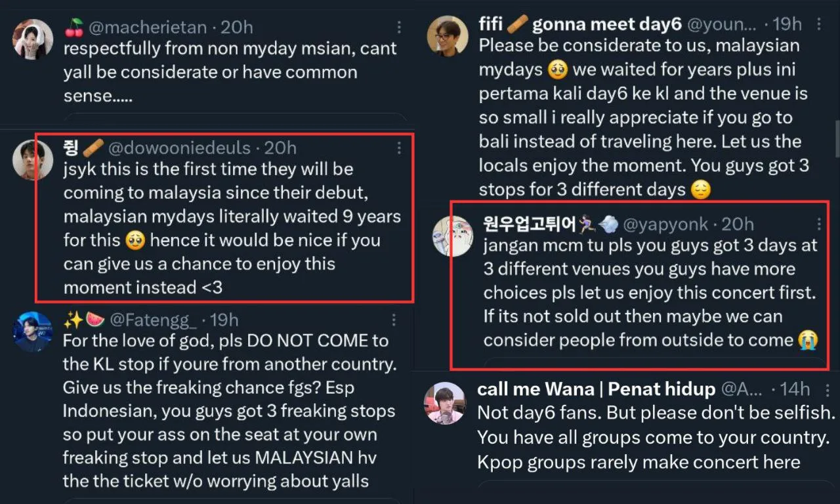View @macherietan's profile picture

[32, 39]
